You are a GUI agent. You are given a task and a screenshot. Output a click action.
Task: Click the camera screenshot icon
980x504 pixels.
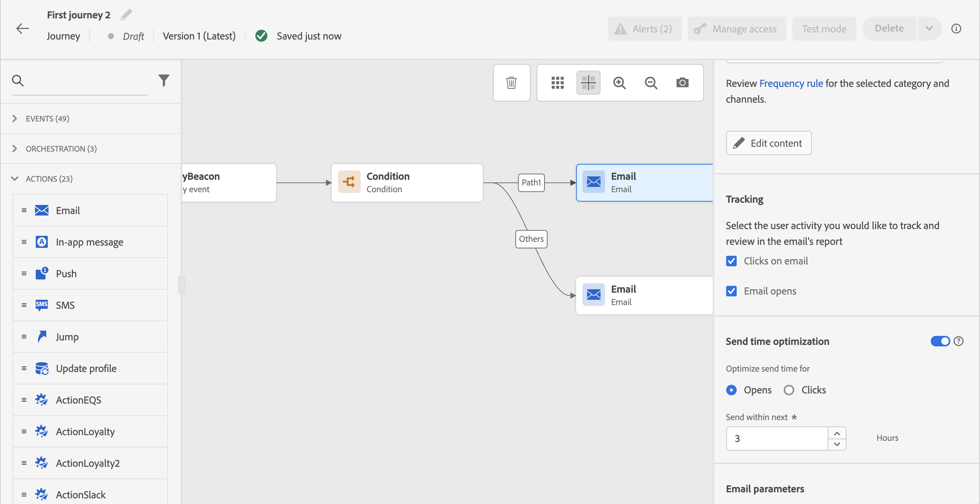tap(682, 82)
